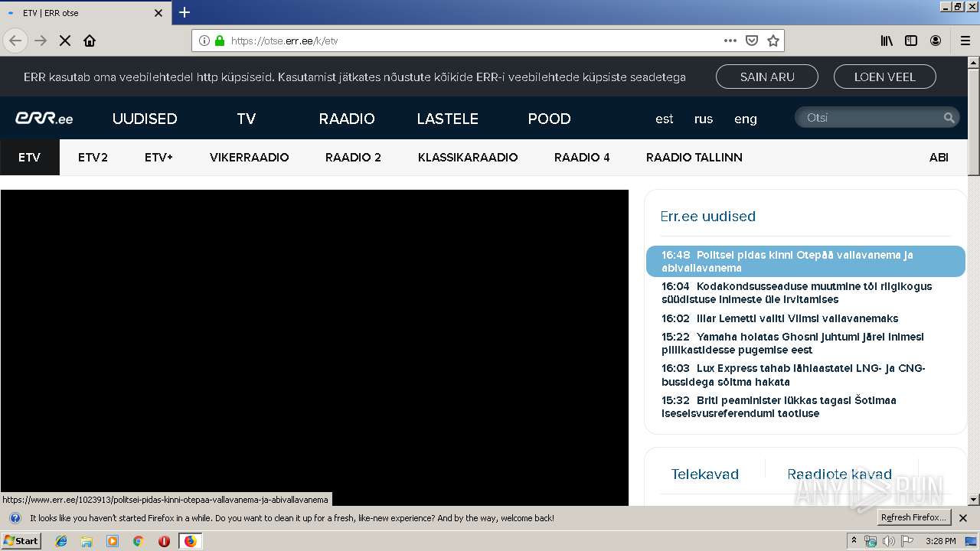Show hidden tray icons arrow
980x551 pixels.
point(854,541)
